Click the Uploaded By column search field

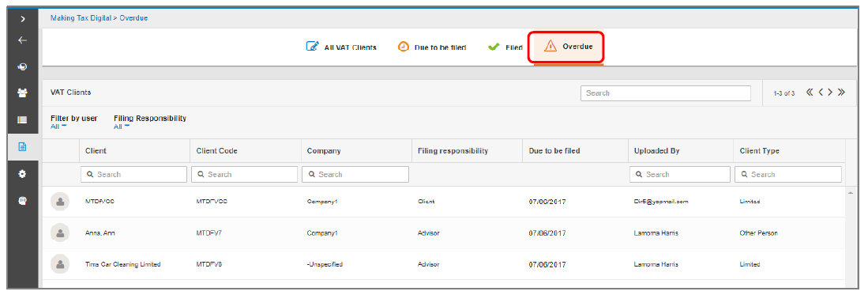(680, 174)
